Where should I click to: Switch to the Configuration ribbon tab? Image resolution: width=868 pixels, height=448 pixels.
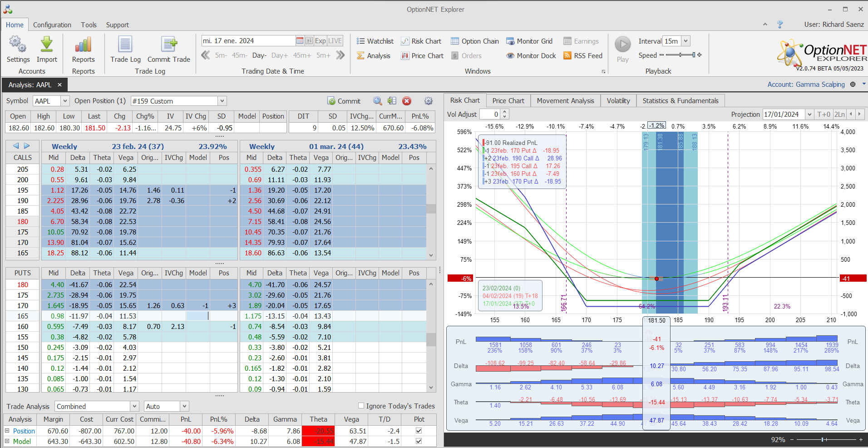[x=52, y=25]
